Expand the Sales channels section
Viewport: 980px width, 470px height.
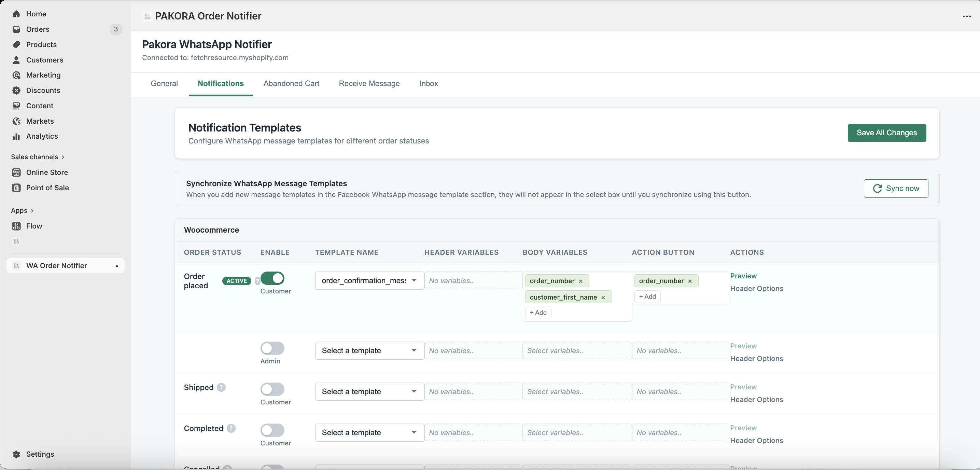coord(38,157)
